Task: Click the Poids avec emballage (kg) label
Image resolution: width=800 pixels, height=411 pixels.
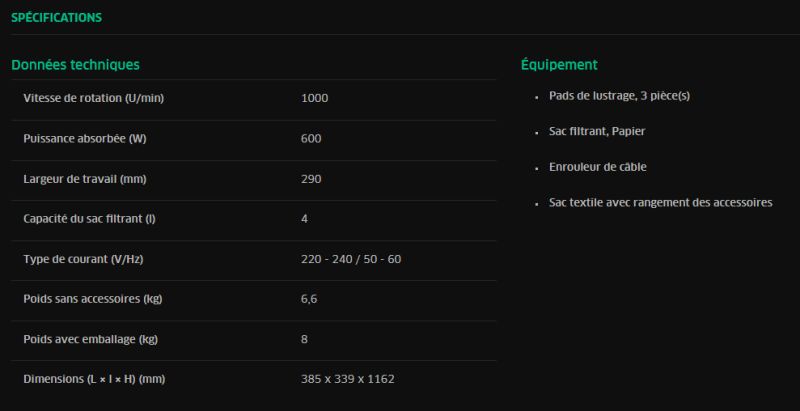Action: [x=91, y=339]
